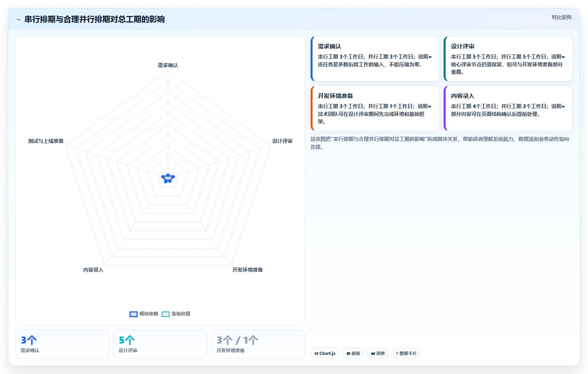Viewport: 588px width, 374px height.
Task: Click the 并行工期 1个工作日 text in 开发环境准备 card
Action: coord(391,106)
